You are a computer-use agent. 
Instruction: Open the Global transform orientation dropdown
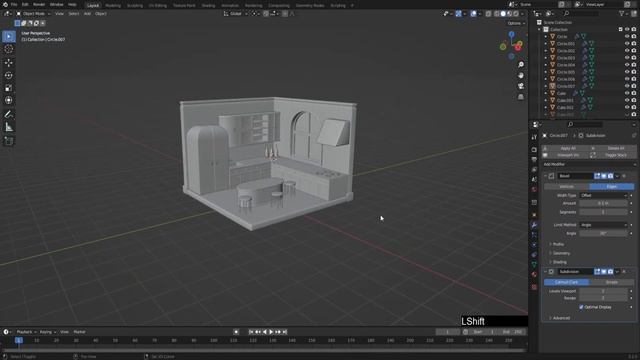(236, 13)
